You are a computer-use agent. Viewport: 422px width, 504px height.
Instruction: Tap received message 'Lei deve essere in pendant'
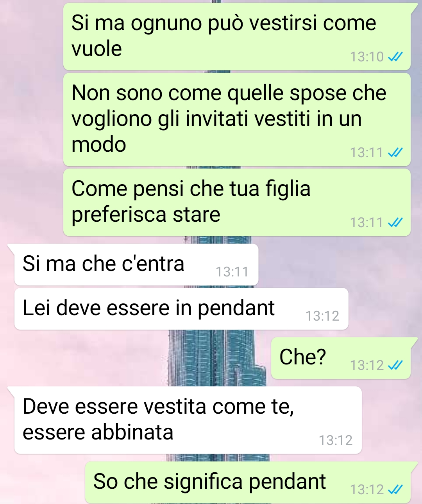181,309
